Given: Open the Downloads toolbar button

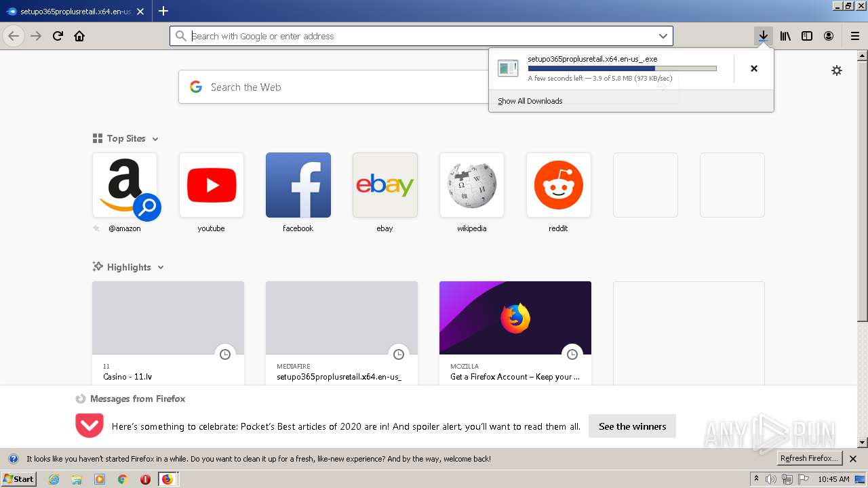Looking at the screenshot, I should 764,36.
